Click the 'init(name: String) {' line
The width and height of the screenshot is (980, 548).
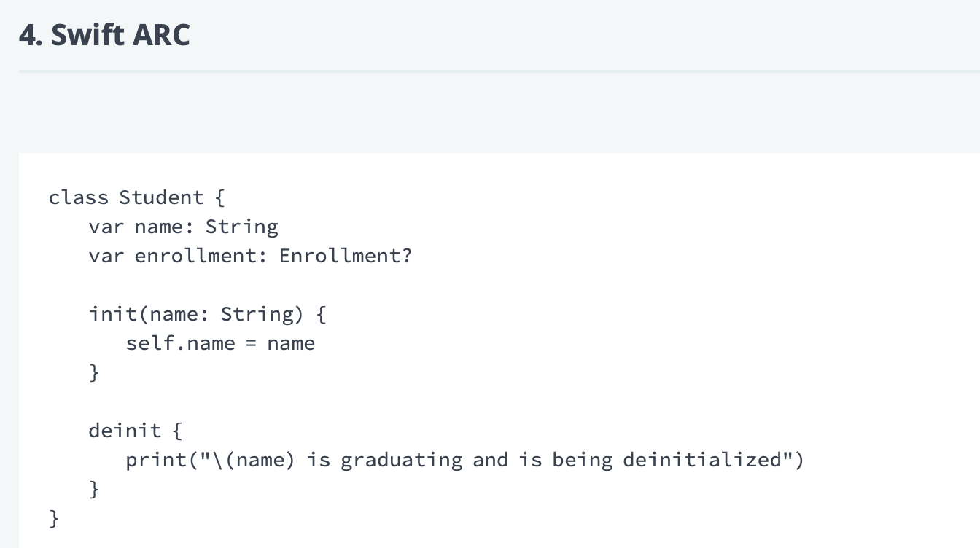208,314
